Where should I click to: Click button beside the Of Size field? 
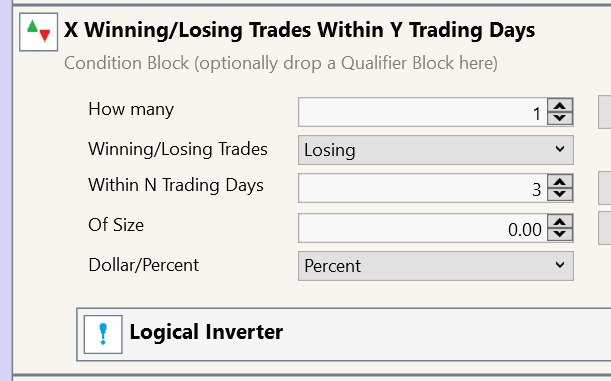(x=605, y=228)
